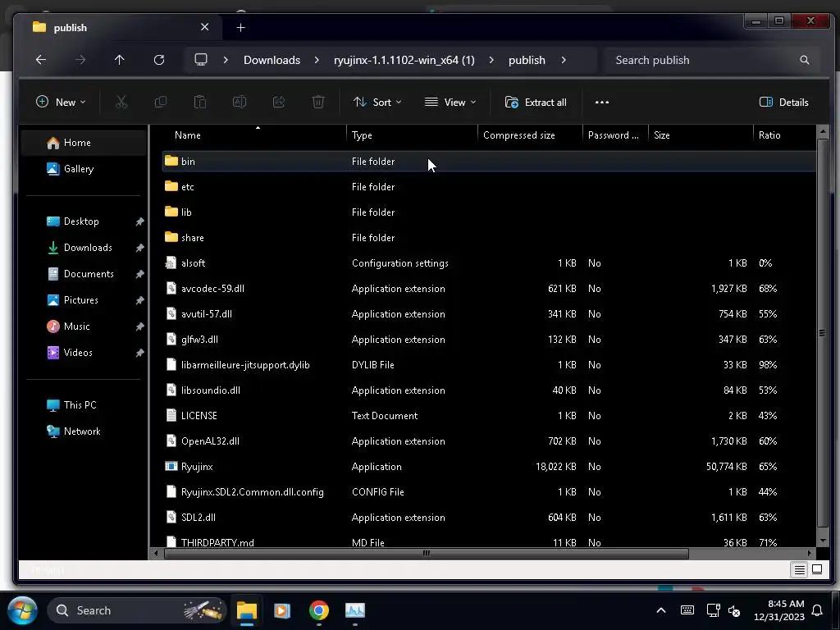
Task: Open pinned Music in sidebar
Action: pos(83,326)
